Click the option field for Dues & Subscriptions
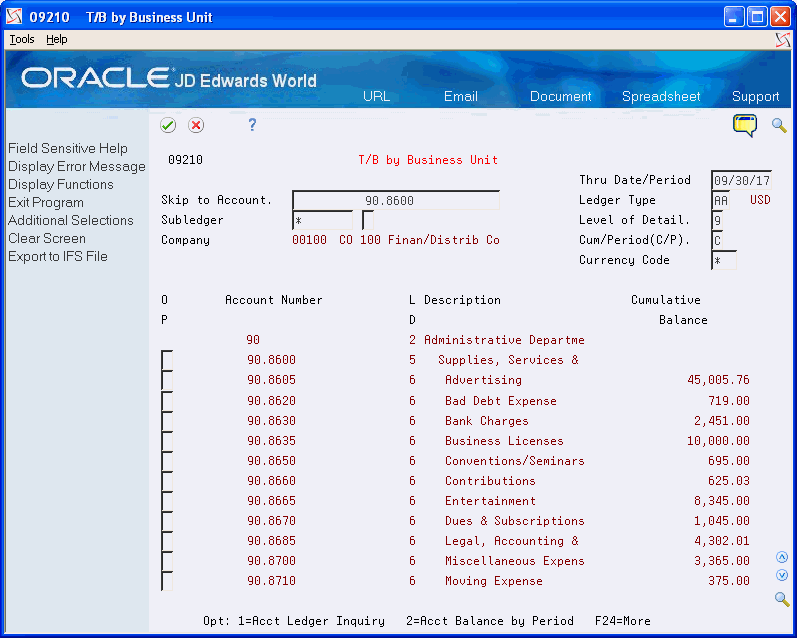This screenshot has width=797, height=638. pos(167,521)
